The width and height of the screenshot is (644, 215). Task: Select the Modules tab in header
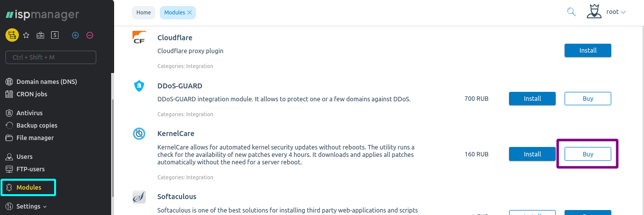[x=174, y=12]
